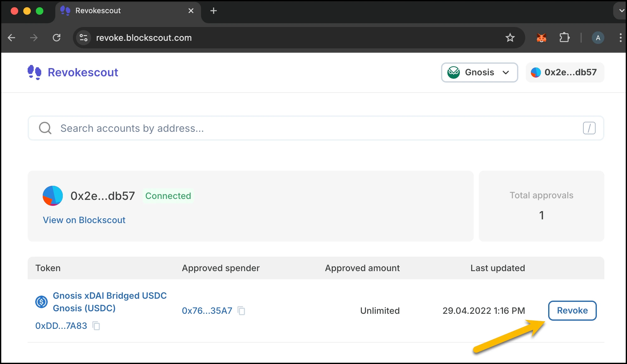Reload the page

(x=57, y=38)
